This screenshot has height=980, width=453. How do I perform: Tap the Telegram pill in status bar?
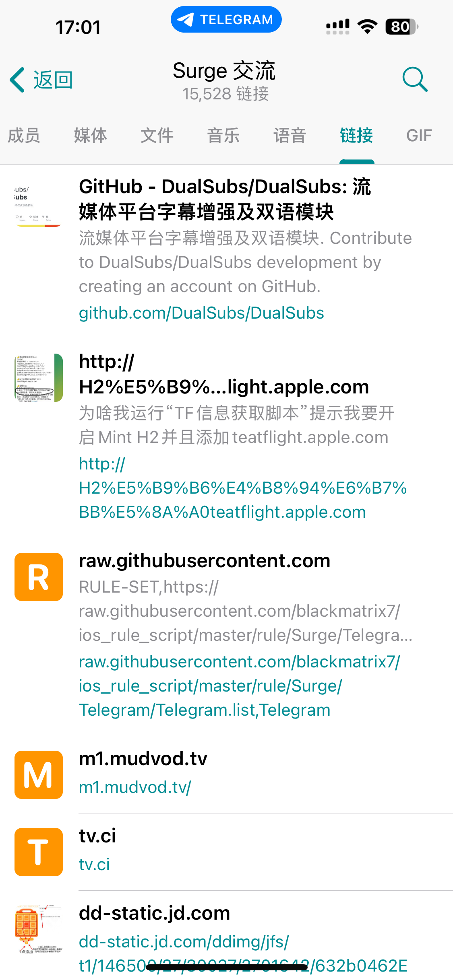click(x=226, y=19)
